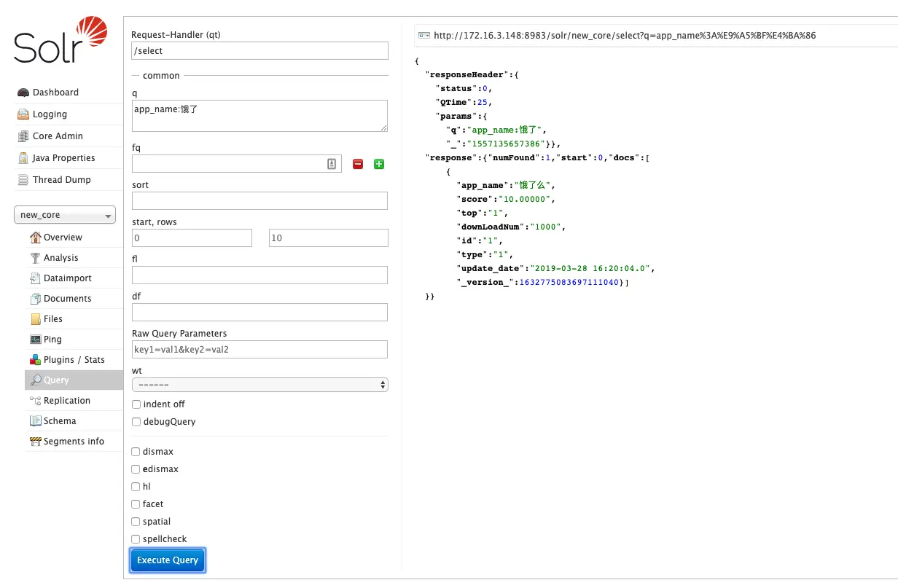Screen dimensions: 898x588
Task: Open the Dashboard gauge icon
Action: (x=23, y=93)
